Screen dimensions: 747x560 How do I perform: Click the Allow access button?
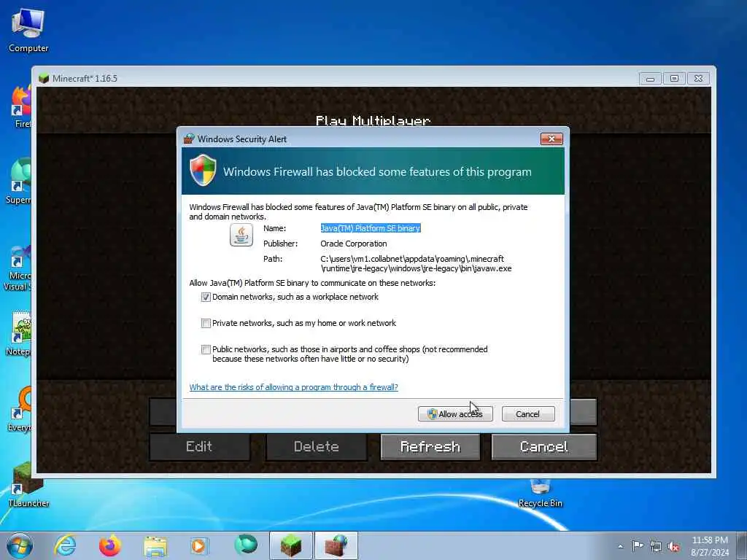pos(455,414)
